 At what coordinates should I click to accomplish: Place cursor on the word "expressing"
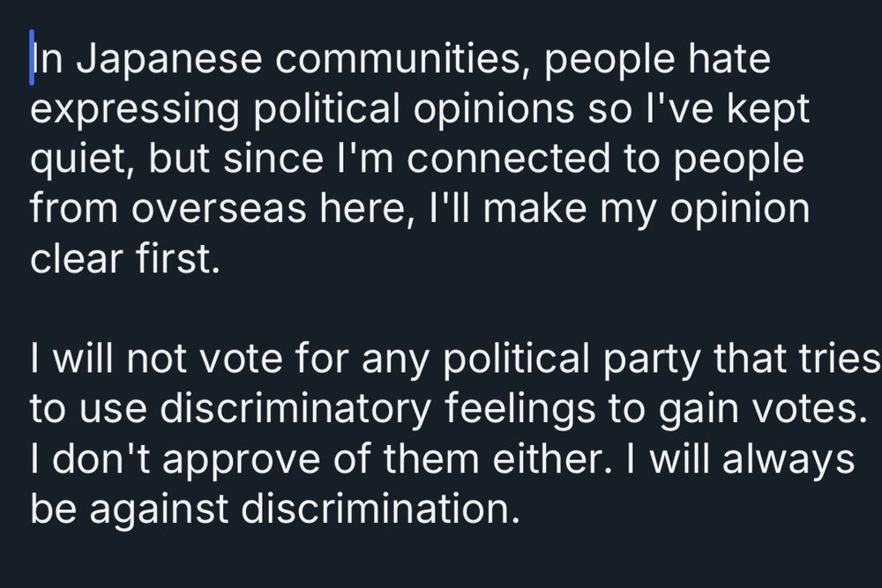point(130,110)
